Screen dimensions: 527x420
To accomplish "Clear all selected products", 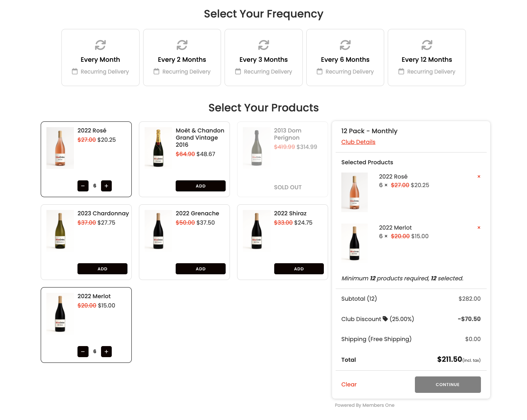I will coord(349,384).
